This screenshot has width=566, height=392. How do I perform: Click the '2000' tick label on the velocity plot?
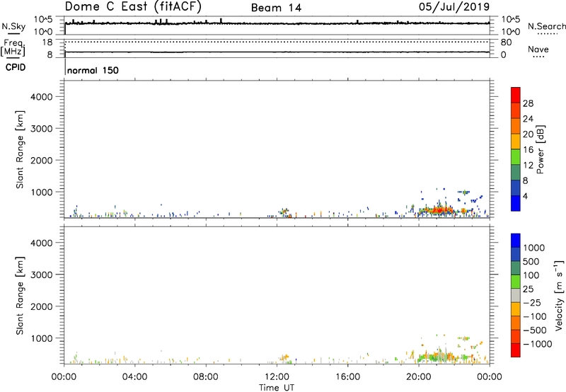click(x=41, y=306)
